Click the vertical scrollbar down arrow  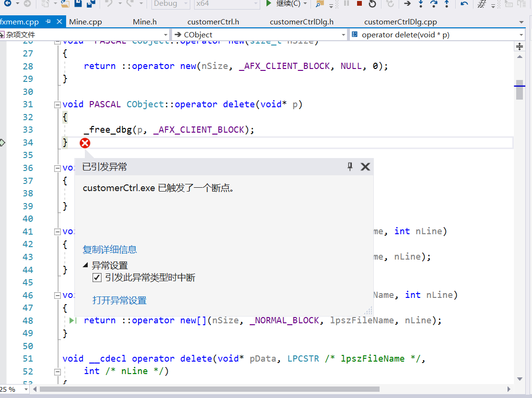point(520,379)
